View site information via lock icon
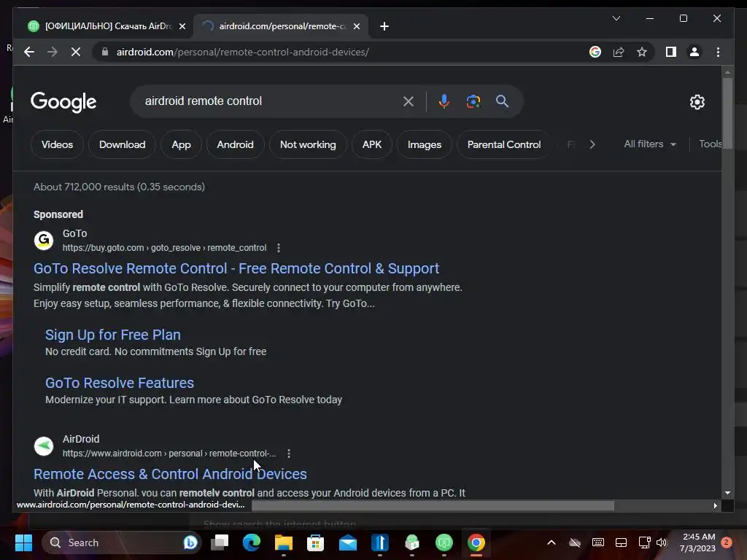The height and width of the screenshot is (560, 747). [105, 52]
